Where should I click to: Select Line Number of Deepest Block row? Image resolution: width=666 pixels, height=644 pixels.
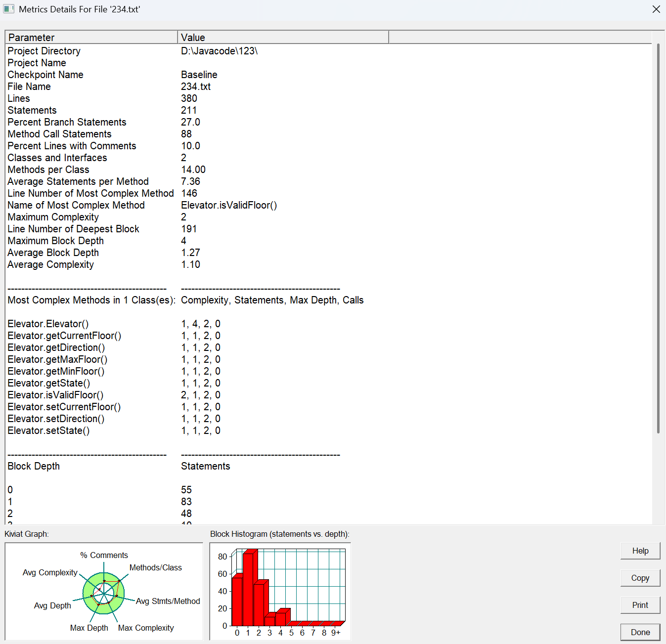pyautogui.click(x=73, y=229)
